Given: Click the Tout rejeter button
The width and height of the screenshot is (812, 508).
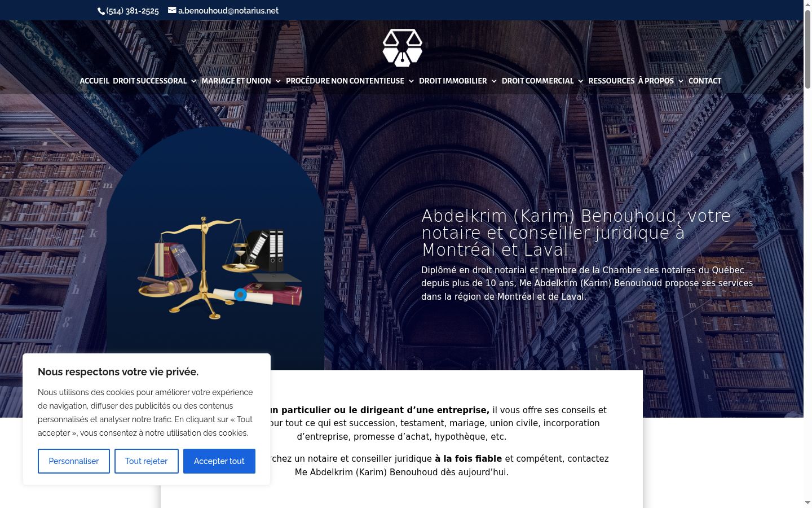Looking at the screenshot, I should click(147, 461).
